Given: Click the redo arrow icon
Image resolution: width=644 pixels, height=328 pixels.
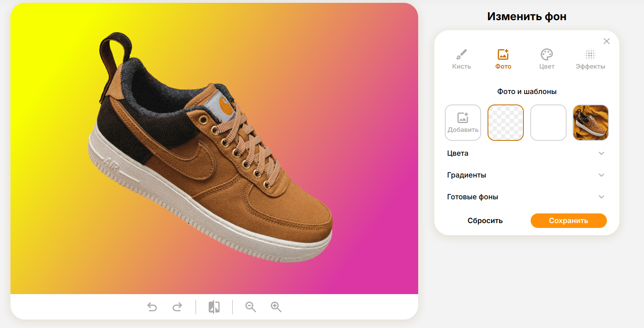Looking at the screenshot, I should point(177,307).
